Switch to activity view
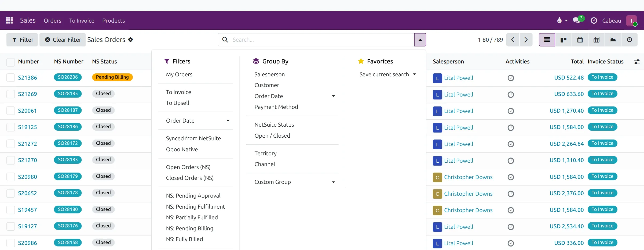This screenshot has height=250, width=644. coord(630,40)
